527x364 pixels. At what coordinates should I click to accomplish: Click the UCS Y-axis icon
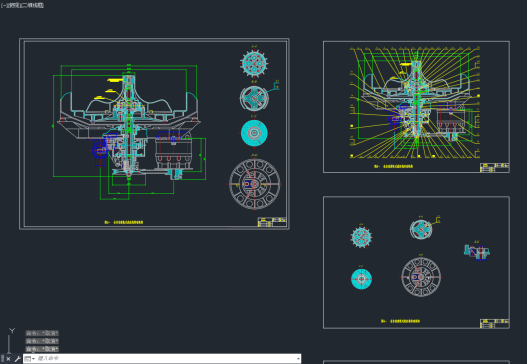12,331
